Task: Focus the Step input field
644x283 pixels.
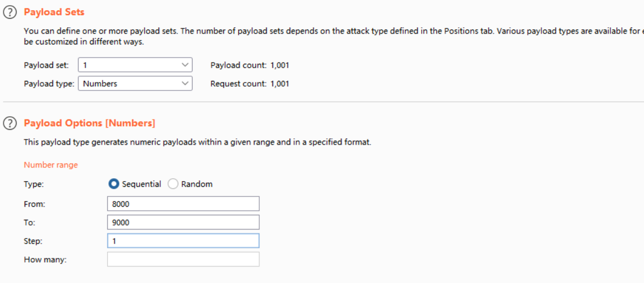Action: (x=183, y=241)
